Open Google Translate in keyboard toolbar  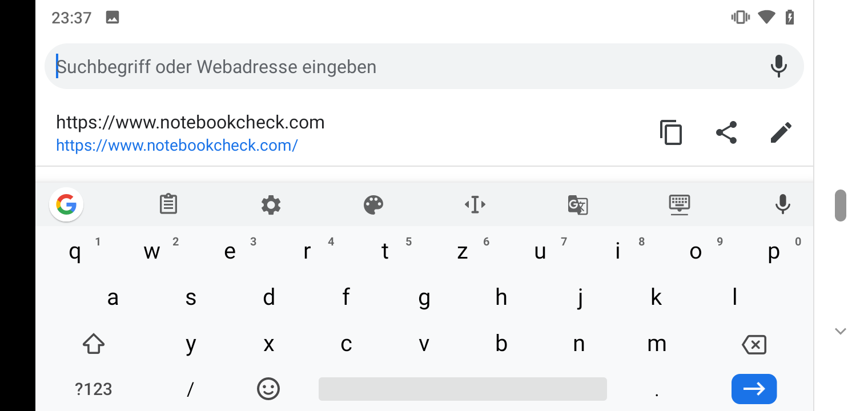tap(577, 204)
